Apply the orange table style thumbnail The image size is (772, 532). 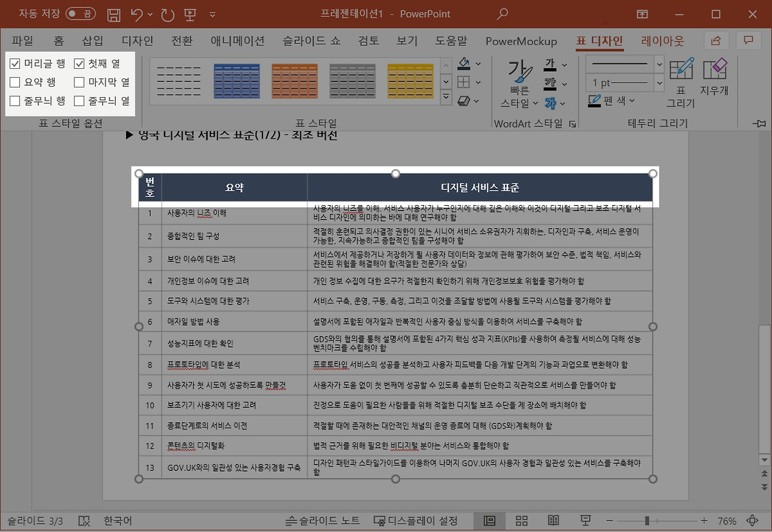[x=294, y=81]
